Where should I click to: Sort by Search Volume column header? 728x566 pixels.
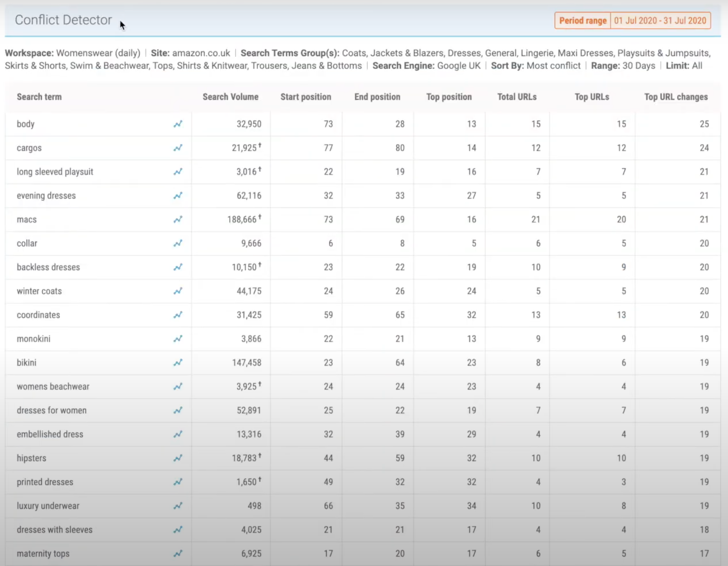pos(231,97)
